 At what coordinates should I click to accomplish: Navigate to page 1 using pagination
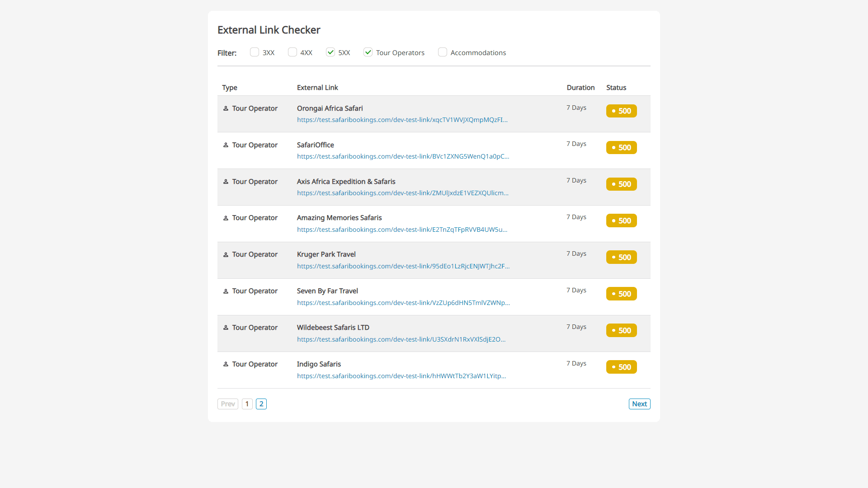[247, 404]
